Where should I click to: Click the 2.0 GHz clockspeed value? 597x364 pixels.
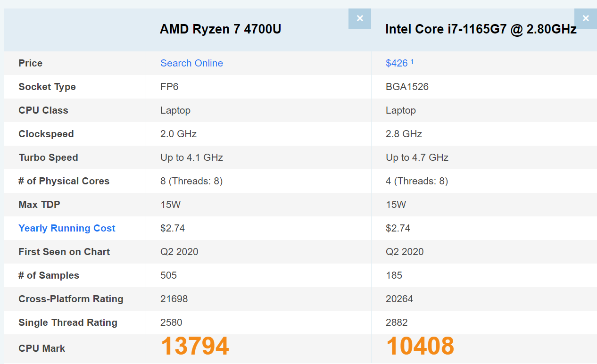178,134
